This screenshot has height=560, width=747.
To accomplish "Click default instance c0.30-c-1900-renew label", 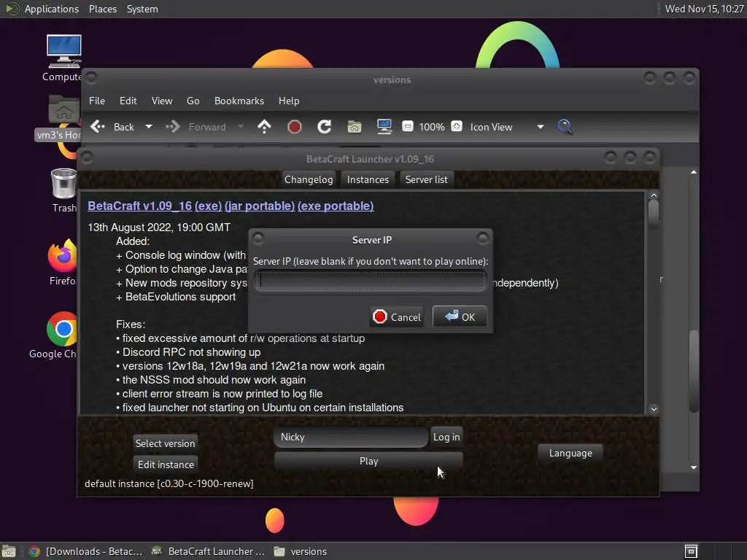I will (x=169, y=483).
